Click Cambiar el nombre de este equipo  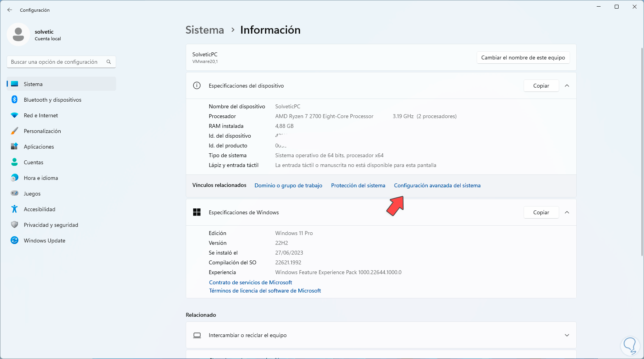523,57
